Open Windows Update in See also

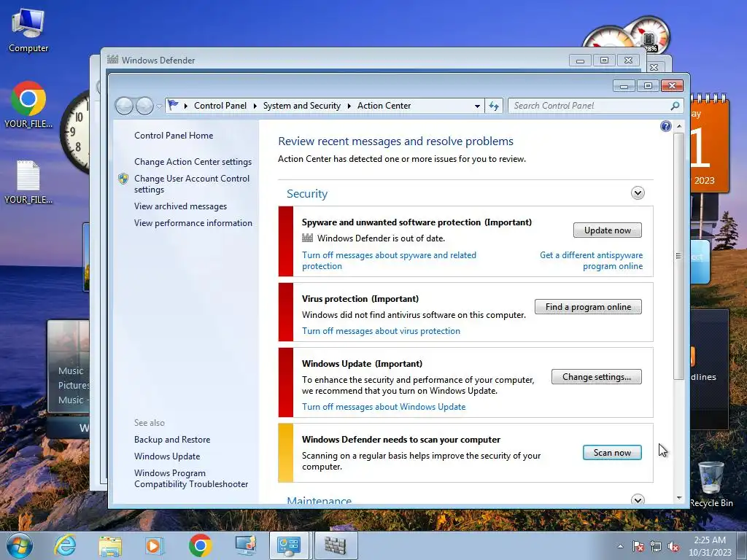coord(167,456)
